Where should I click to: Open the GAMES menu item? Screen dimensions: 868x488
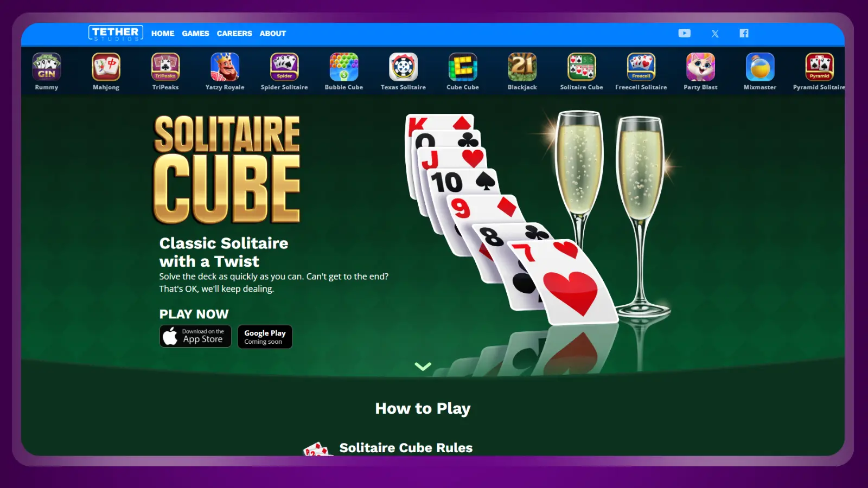(195, 34)
